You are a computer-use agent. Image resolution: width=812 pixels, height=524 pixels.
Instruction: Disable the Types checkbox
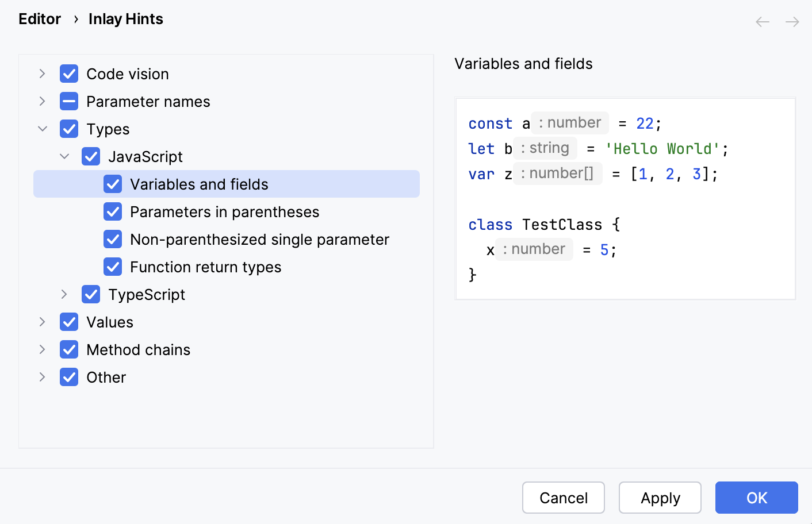(x=68, y=129)
